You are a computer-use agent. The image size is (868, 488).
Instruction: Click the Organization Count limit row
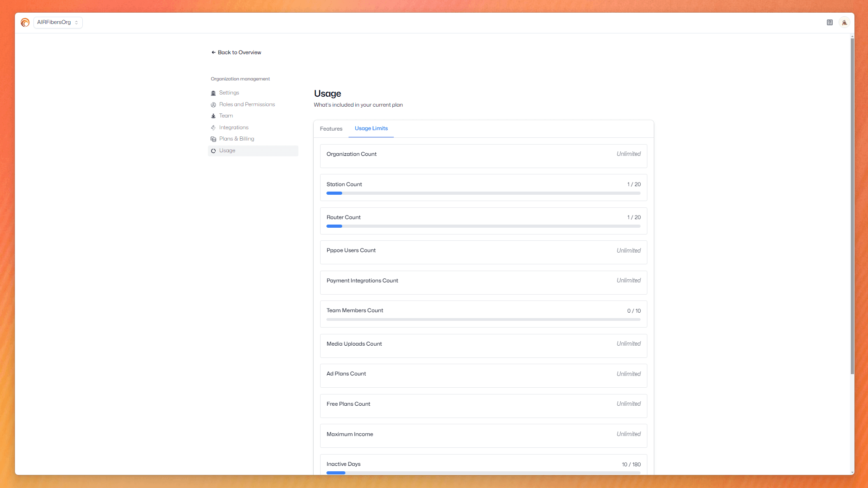(483, 156)
